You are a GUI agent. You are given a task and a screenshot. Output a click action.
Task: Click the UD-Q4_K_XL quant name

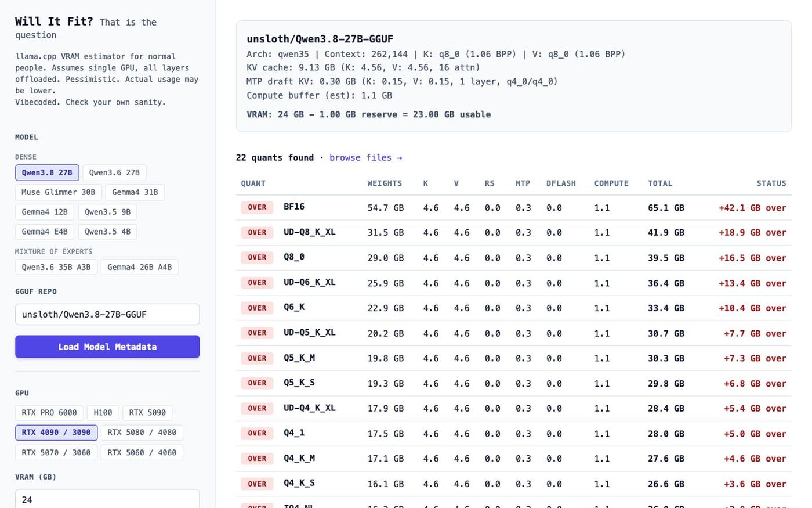310,408
